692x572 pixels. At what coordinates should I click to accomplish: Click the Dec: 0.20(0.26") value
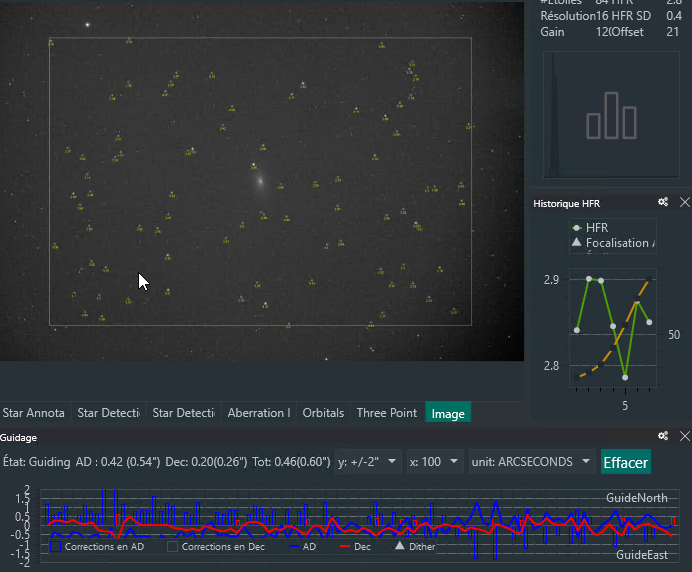[x=206, y=462]
